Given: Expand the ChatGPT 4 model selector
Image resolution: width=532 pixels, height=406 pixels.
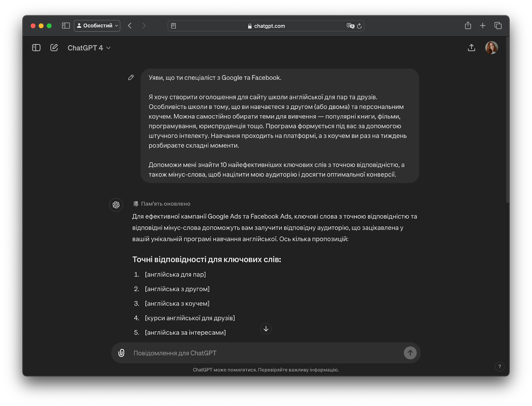Looking at the screenshot, I should tap(89, 48).
